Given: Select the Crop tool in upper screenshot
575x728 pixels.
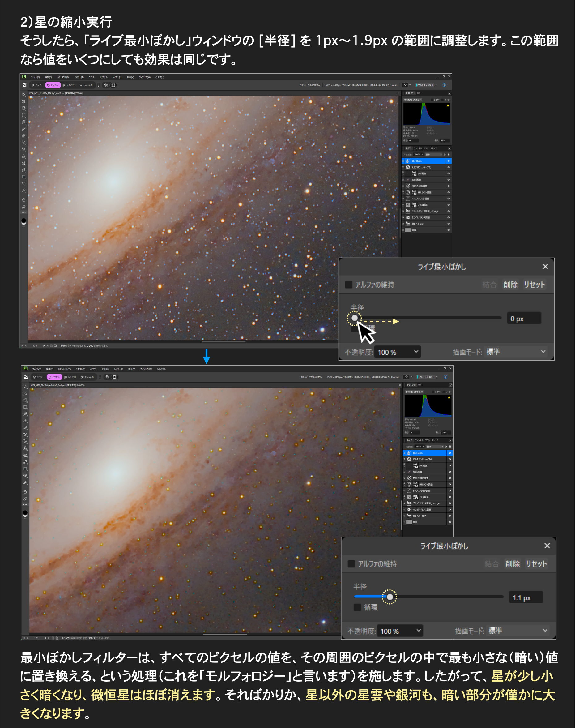Looking at the screenshot, I should 23,101.
